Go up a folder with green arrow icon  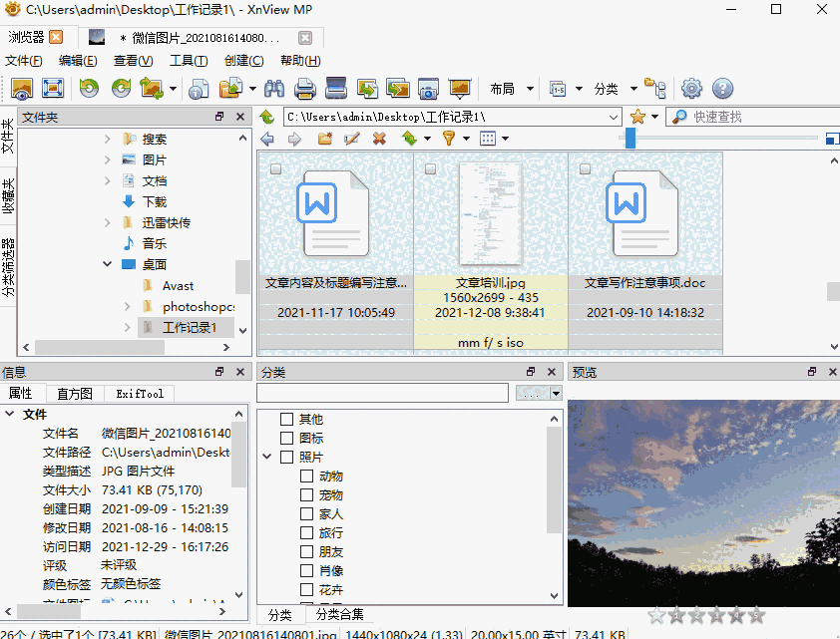pyautogui.click(x=409, y=139)
